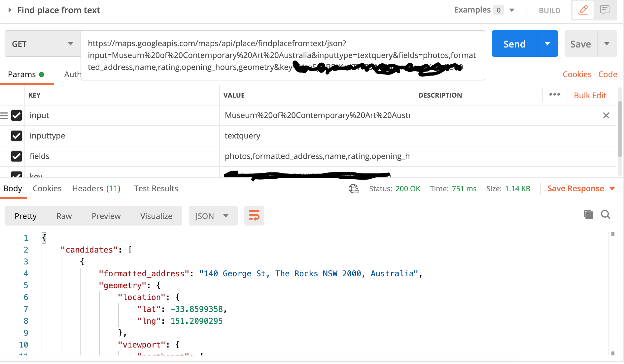Uncheck the inputtype parameter checkbox
The image size is (624, 364).
[x=17, y=136]
